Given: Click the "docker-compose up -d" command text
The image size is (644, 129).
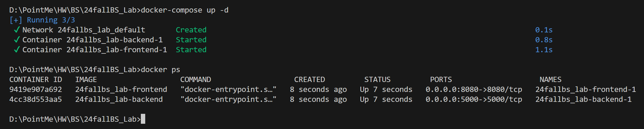Looking at the screenshot, I should point(185,10).
